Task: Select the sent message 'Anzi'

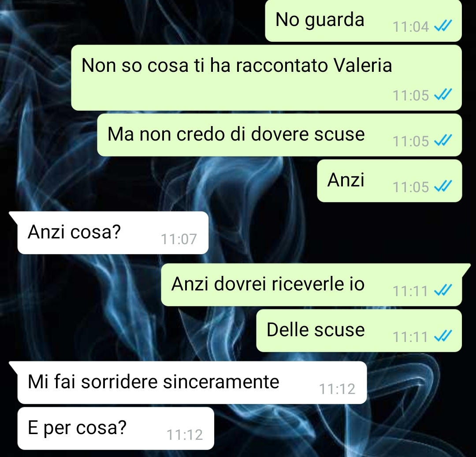Action: pyautogui.click(x=389, y=181)
